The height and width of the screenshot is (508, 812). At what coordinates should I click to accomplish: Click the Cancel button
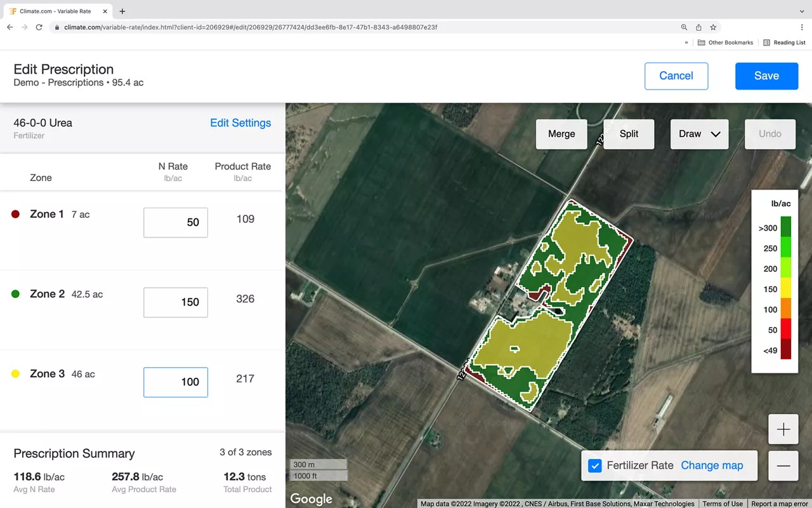[676, 76]
